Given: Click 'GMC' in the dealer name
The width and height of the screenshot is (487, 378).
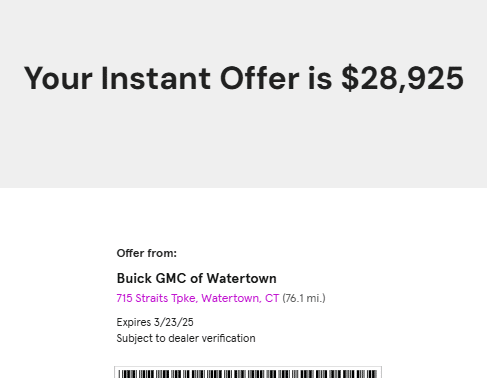Looking at the screenshot, I should 171,278.
